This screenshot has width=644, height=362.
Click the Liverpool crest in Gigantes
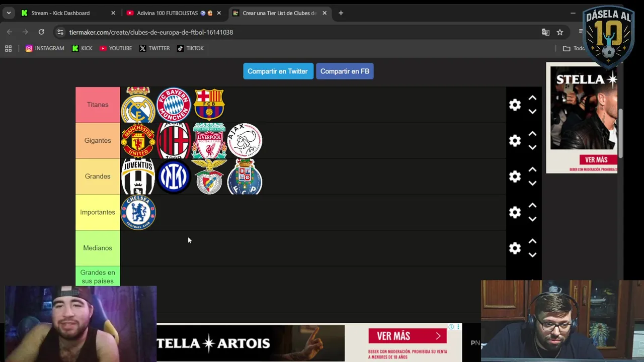[x=209, y=141]
